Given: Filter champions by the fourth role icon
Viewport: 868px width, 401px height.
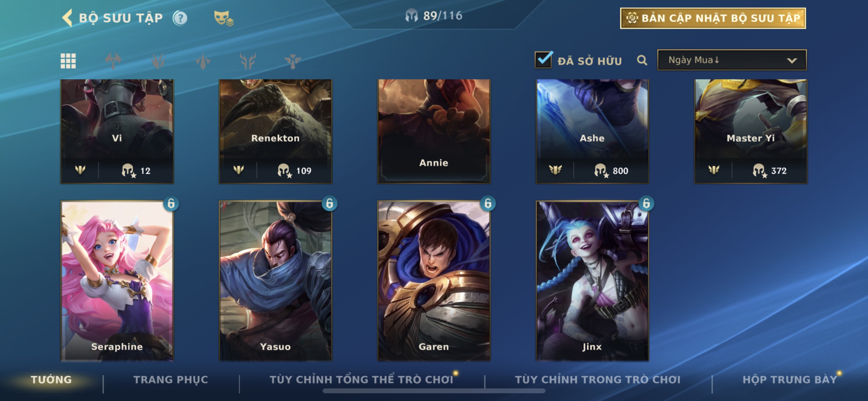Looking at the screenshot, I should pos(248,61).
